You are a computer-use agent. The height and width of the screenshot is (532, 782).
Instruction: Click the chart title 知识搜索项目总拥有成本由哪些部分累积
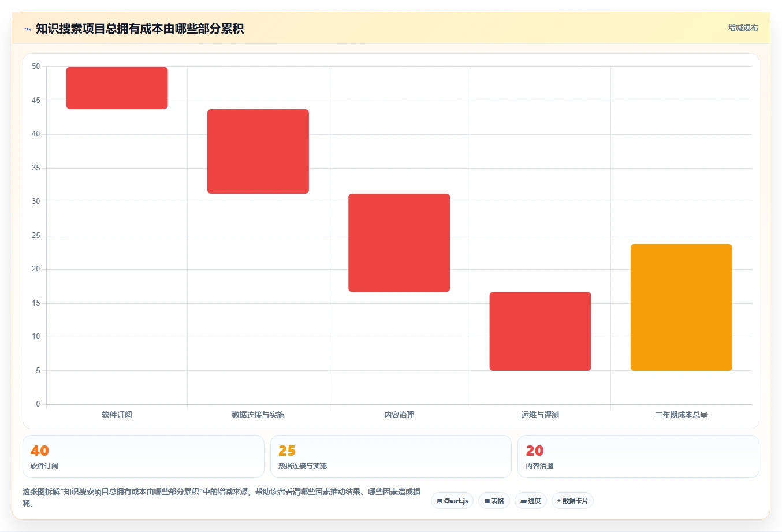click(140, 28)
